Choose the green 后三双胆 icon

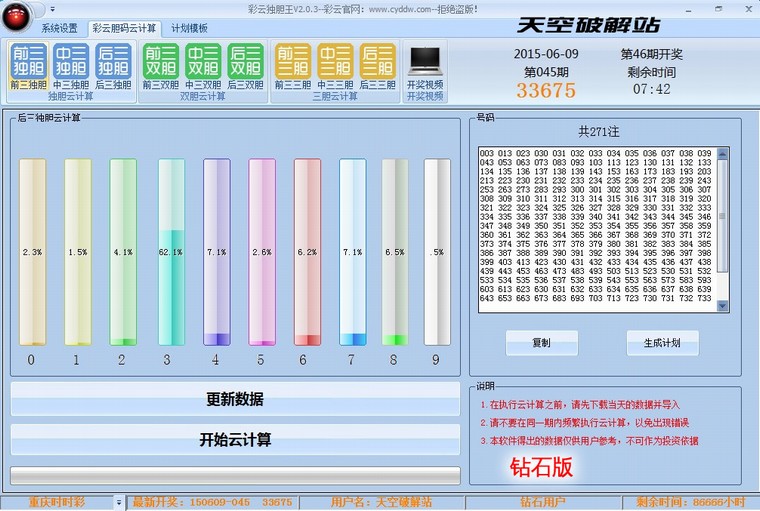coord(246,65)
